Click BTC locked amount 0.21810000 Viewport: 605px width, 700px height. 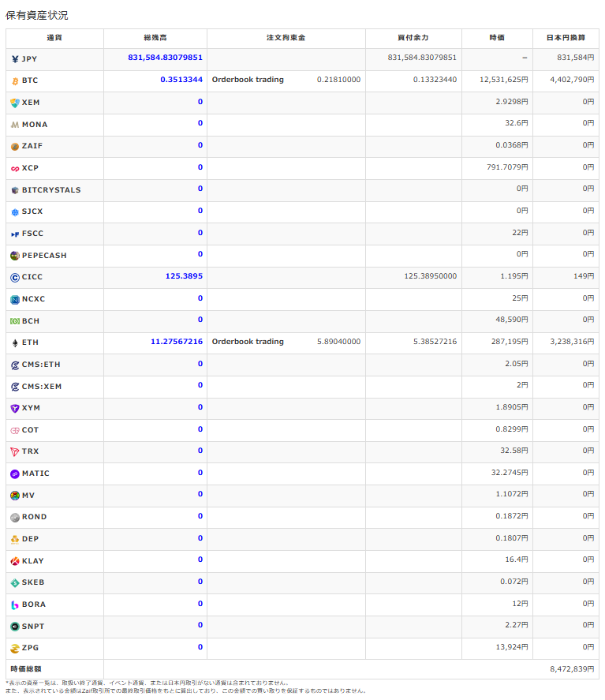click(338, 80)
